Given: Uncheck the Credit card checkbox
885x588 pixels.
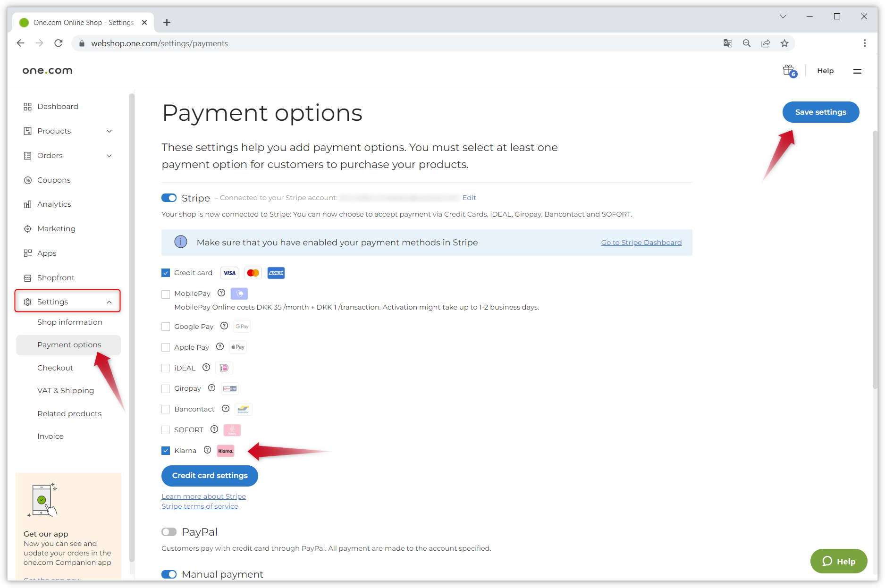Looking at the screenshot, I should [x=166, y=273].
